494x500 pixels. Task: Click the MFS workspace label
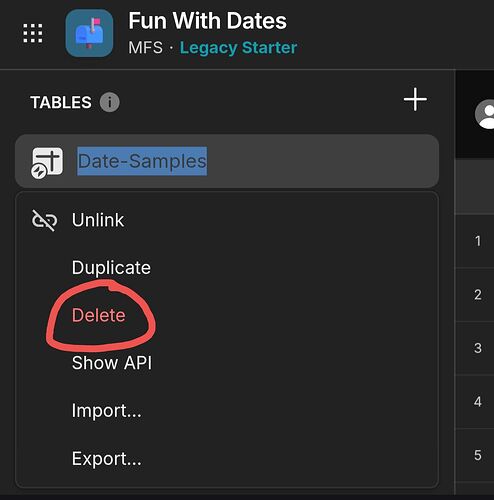click(x=145, y=48)
